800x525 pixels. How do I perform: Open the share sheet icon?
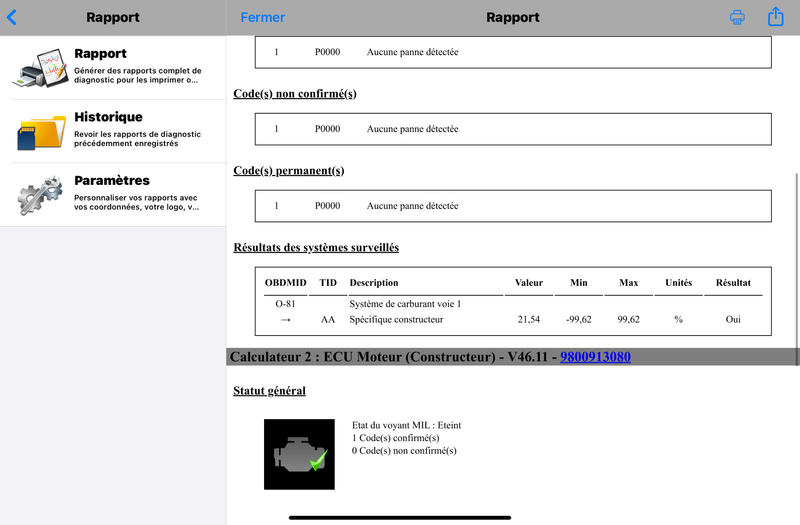coord(776,16)
